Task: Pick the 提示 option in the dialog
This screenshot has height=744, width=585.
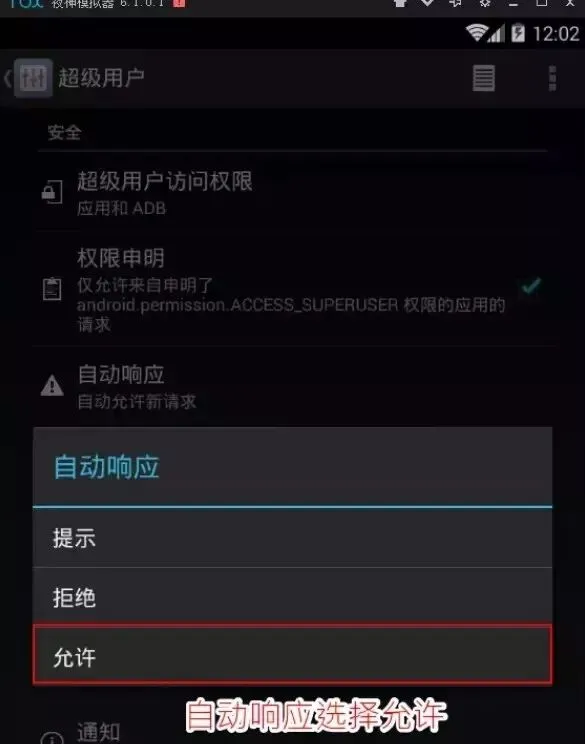Action: (x=292, y=538)
